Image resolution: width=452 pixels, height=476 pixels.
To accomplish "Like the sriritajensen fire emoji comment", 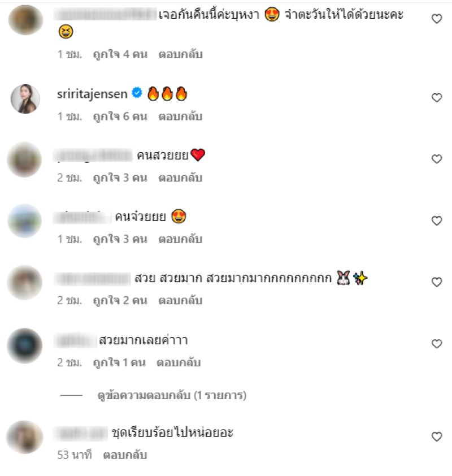I will [x=437, y=98].
